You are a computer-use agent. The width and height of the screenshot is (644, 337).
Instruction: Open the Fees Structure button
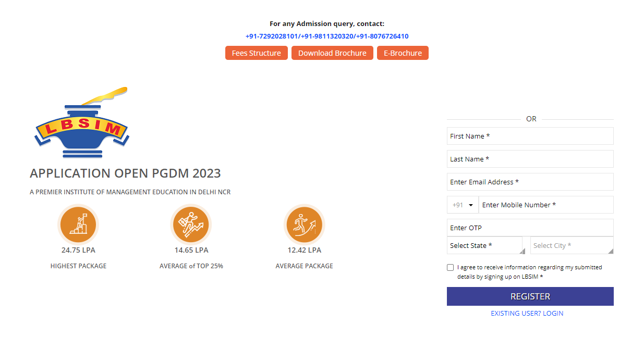point(257,53)
